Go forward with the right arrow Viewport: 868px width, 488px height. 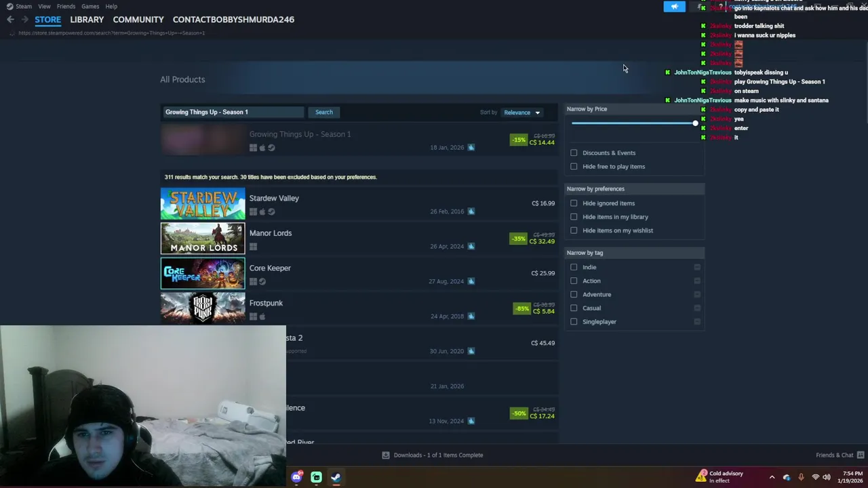point(25,20)
